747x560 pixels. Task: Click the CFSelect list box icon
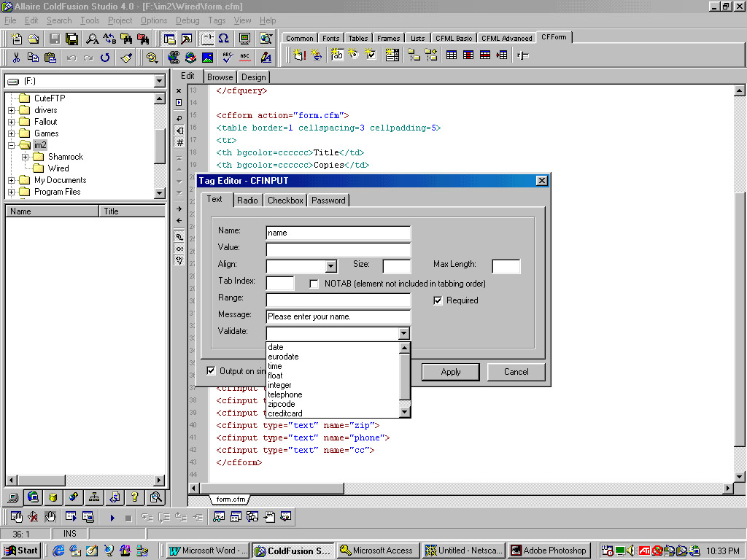point(392,55)
